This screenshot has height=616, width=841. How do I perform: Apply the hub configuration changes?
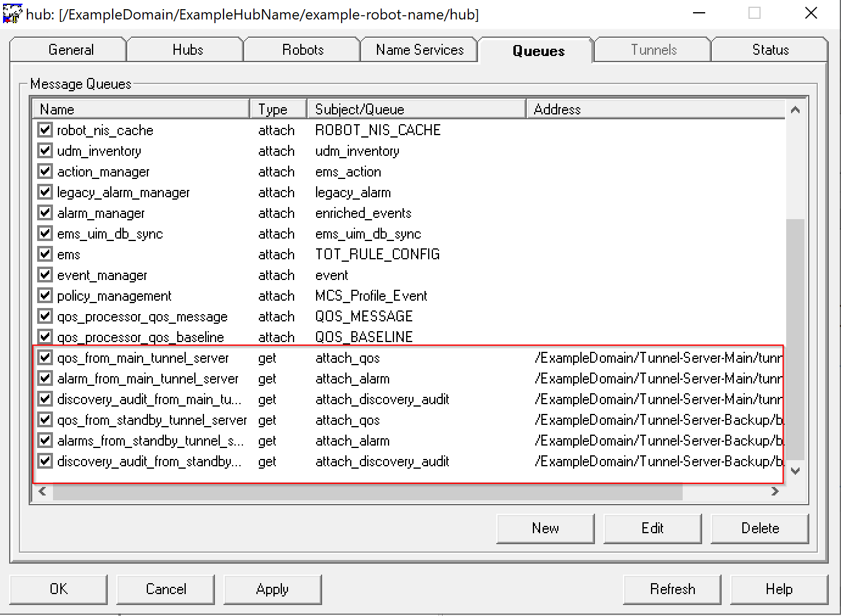click(272, 589)
